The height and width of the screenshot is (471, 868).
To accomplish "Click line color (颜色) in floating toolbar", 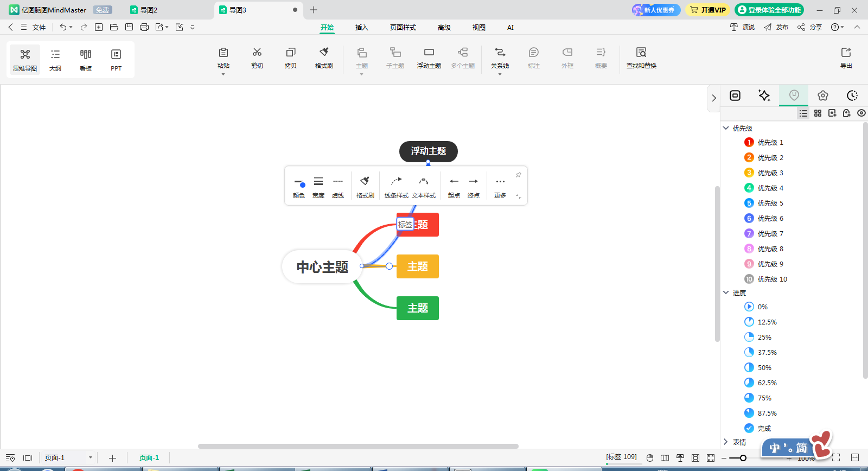I will coord(299,187).
